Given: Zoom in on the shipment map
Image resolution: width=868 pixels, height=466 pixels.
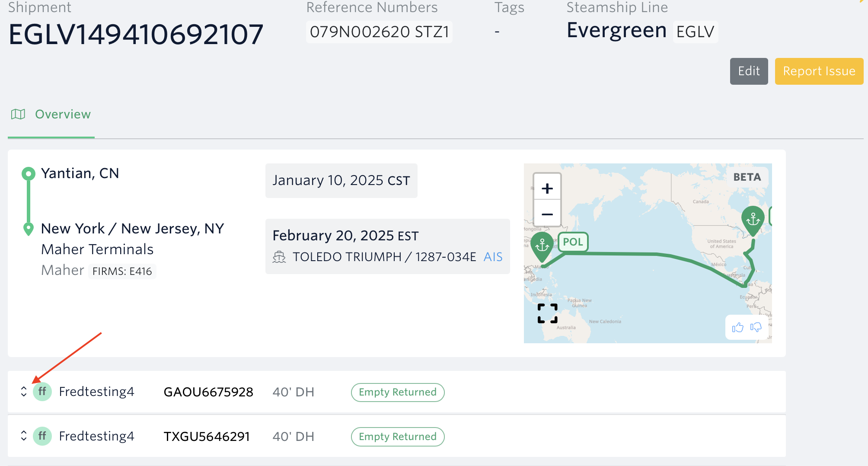Looking at the screenshot, I should pos(547,188).
